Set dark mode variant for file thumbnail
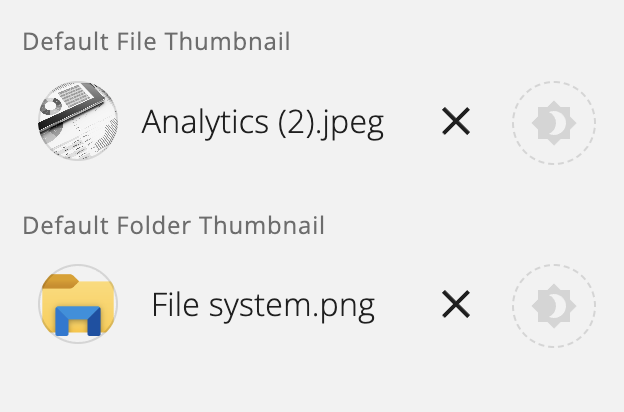Image resolution: width=624 pixels, height=412 pixels. (554, 123)
